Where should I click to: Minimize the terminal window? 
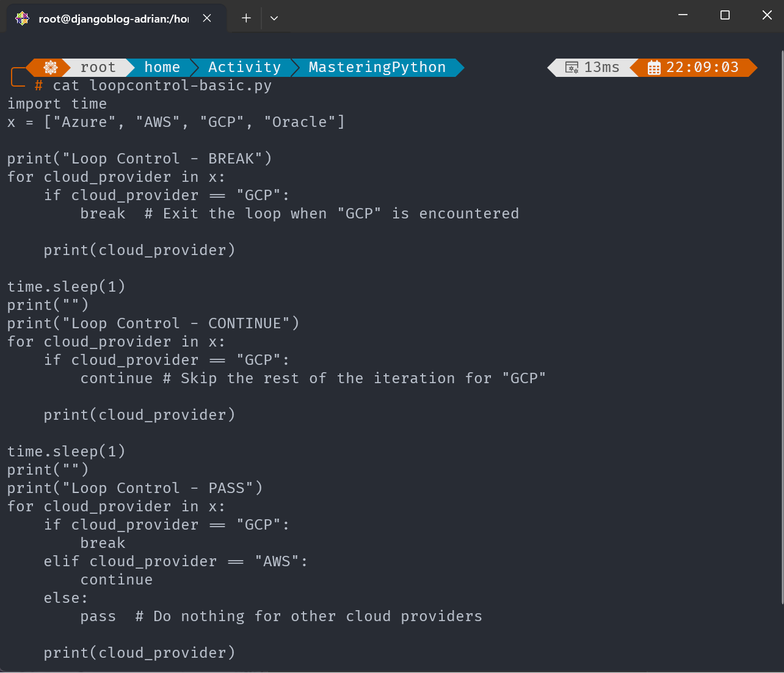point(683,15)
